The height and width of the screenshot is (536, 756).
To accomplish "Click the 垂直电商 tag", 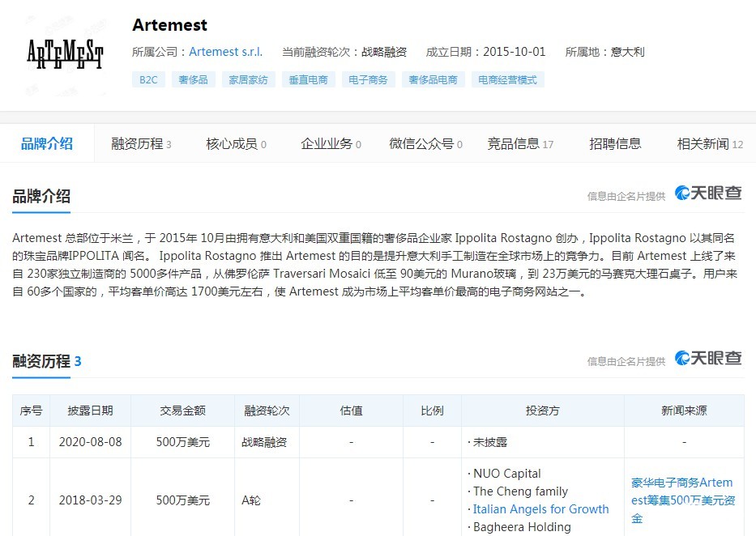I will pos(308,79).
